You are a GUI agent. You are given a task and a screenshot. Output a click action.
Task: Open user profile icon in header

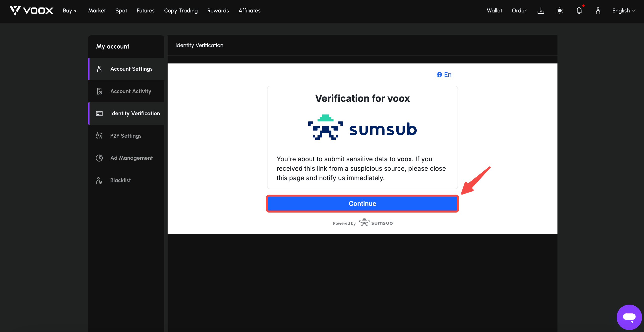click(598, 10)
